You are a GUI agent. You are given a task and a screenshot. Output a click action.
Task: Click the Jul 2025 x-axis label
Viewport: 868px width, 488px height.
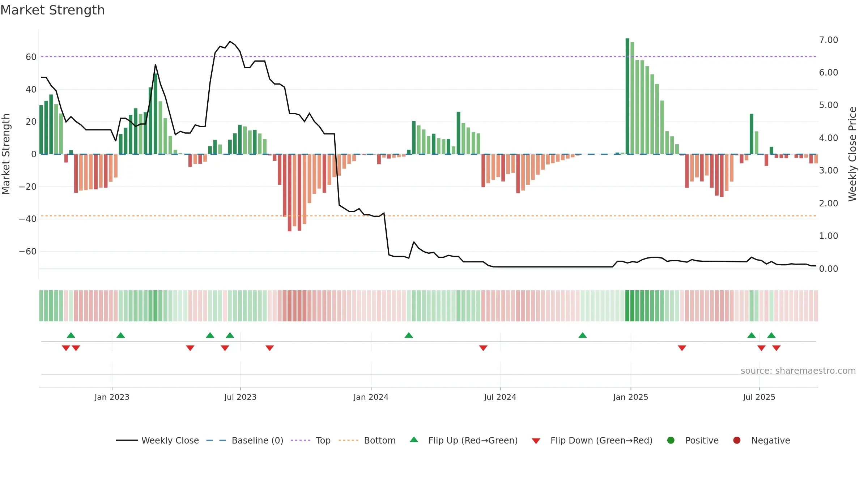pos(759,397)
